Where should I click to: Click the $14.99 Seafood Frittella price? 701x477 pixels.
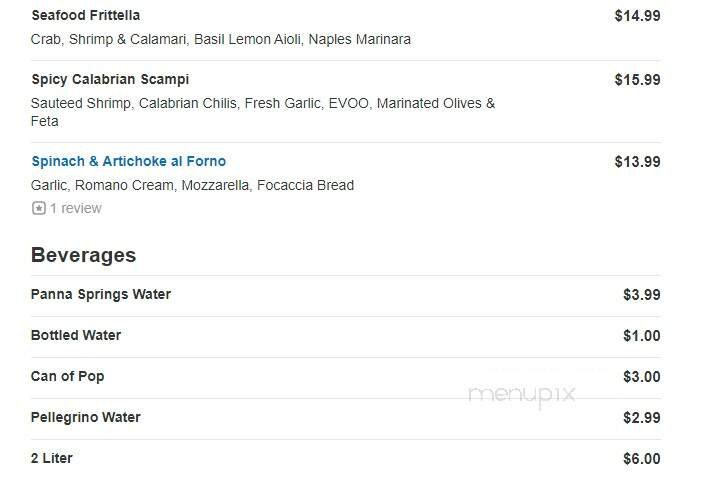(x=637, y=16)
